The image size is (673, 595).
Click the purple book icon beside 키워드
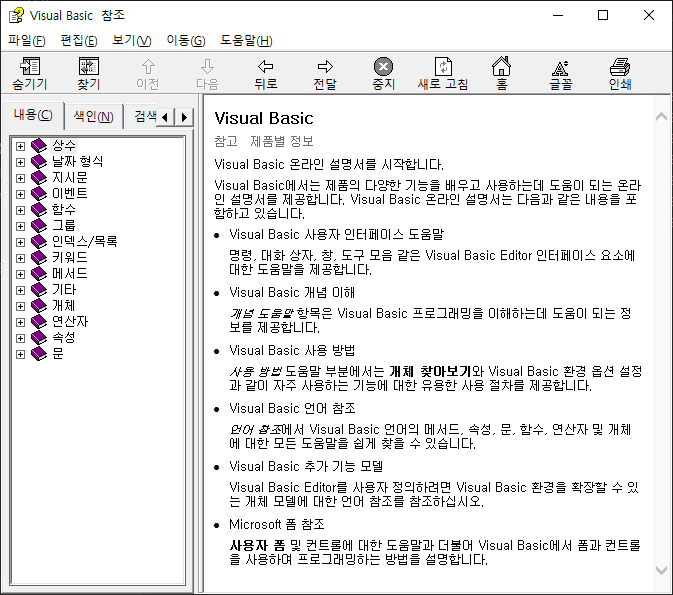[39, 258]
